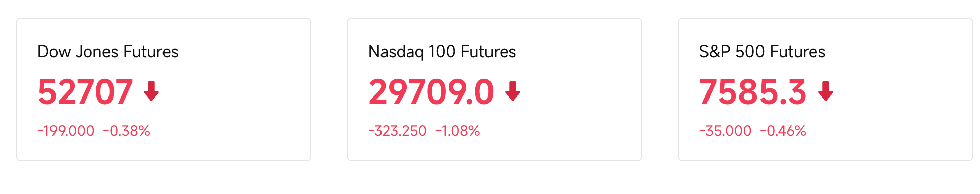Click the -199.000 point change value
980x194 pixels.
[66, 131]
